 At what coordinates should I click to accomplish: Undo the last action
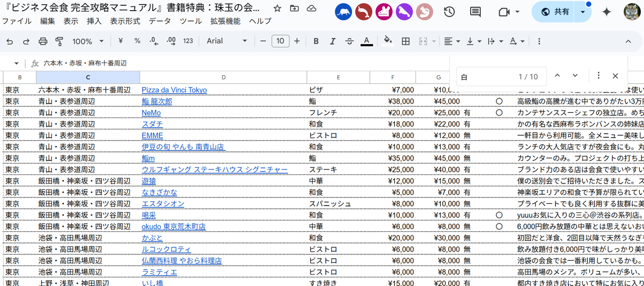click(10, 41)
